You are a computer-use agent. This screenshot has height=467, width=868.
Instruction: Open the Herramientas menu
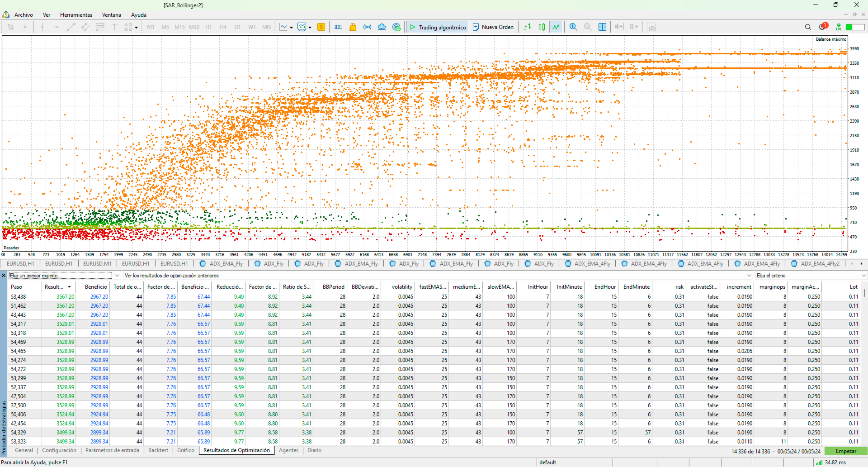click(x=76, y=15)
